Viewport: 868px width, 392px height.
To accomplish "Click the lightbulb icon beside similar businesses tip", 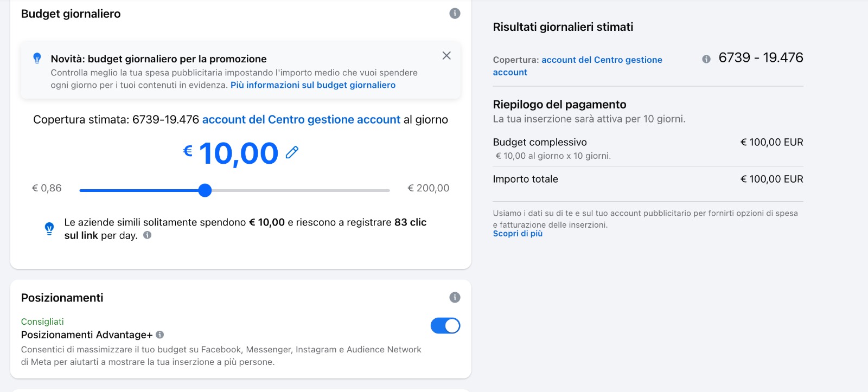I will (x=49, y=228).
